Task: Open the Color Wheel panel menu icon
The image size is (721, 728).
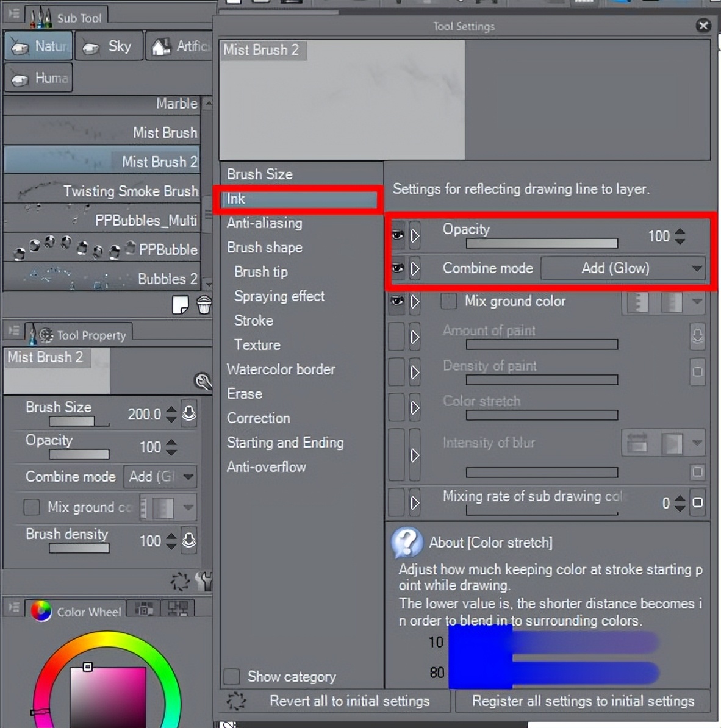Action: click(14, 607)
